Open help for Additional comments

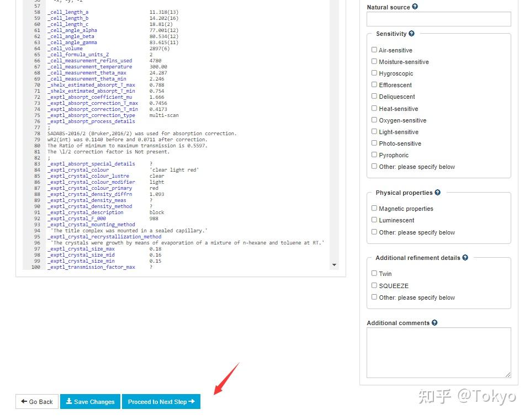coord(434,323)
